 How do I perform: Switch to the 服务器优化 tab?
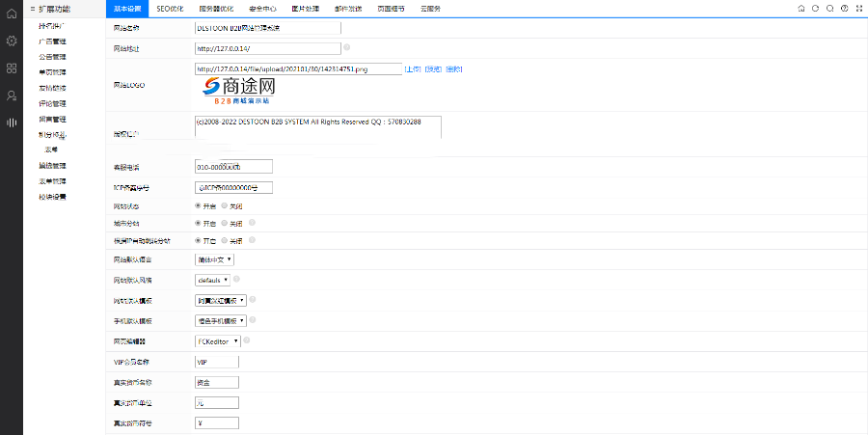click(216, 9)
